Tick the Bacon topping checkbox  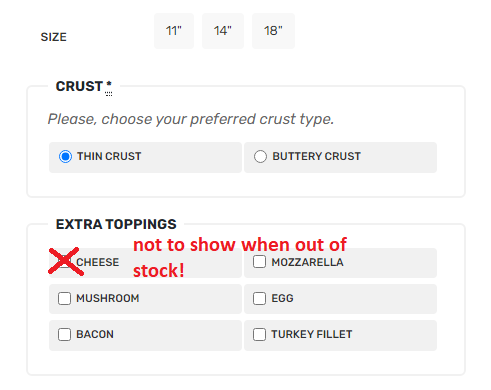coord(64,334)
